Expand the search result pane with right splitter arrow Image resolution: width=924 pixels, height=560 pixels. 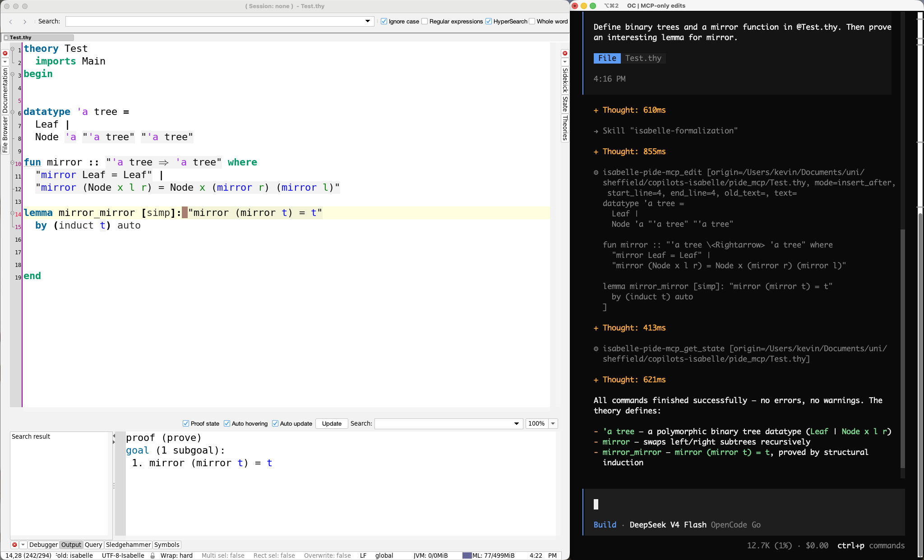click(x=114, y=442)
